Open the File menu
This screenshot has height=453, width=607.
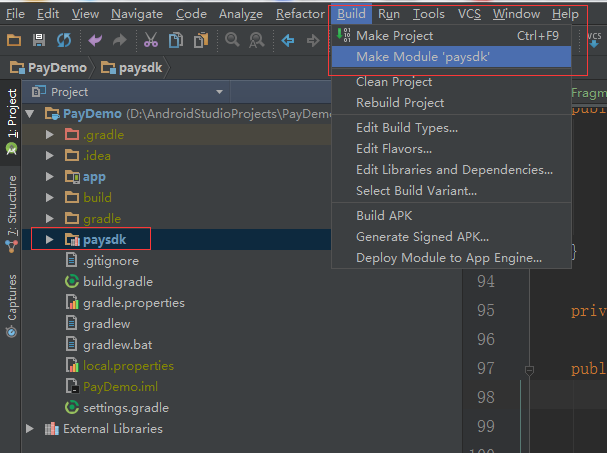[15, 14]
